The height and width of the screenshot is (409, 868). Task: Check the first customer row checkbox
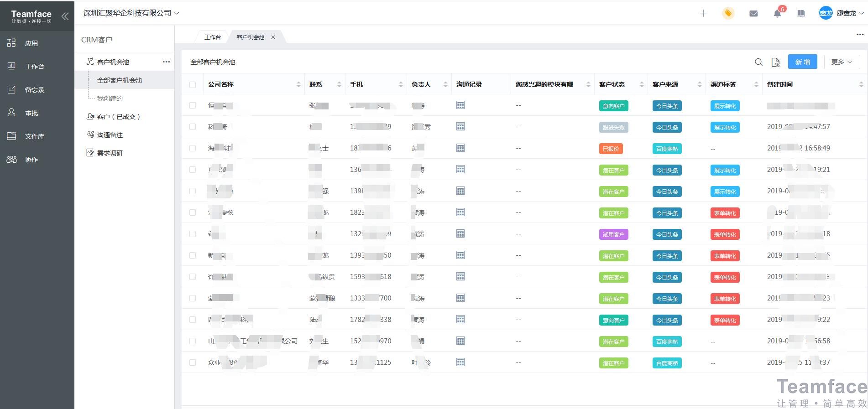(x=193, y=105)
